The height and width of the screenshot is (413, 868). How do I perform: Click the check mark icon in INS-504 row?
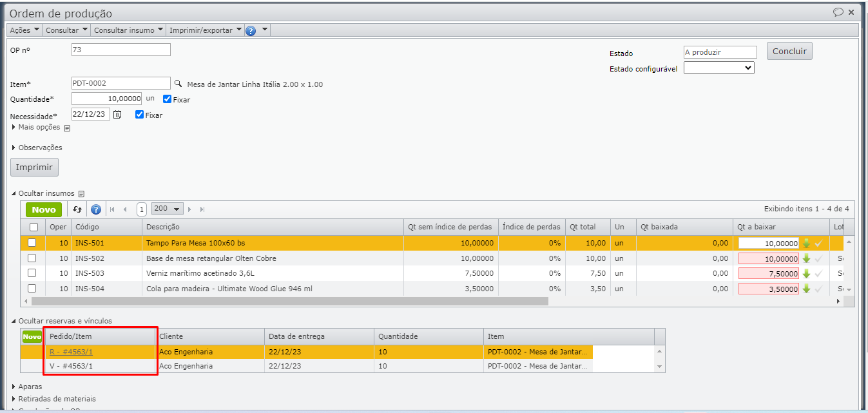[818, 289]
